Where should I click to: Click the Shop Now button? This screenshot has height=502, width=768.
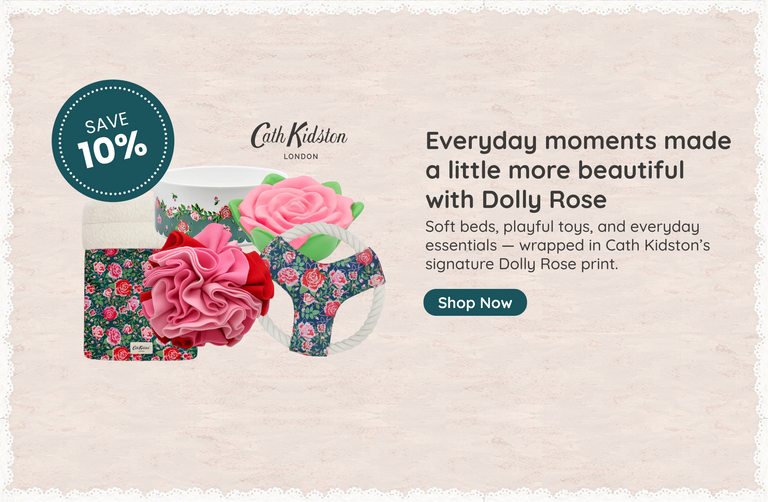coord(475,303)
